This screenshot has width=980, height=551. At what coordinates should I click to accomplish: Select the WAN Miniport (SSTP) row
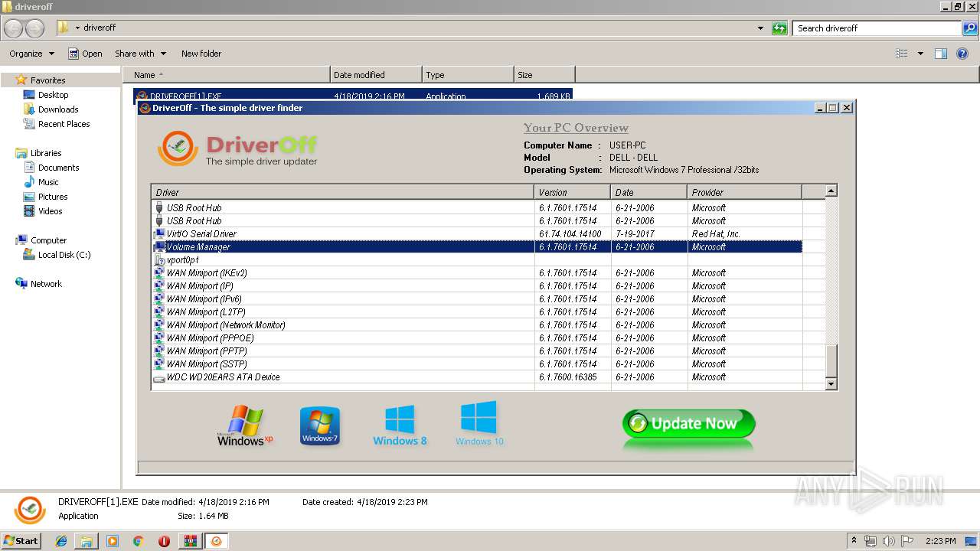(x=477, y=364)
